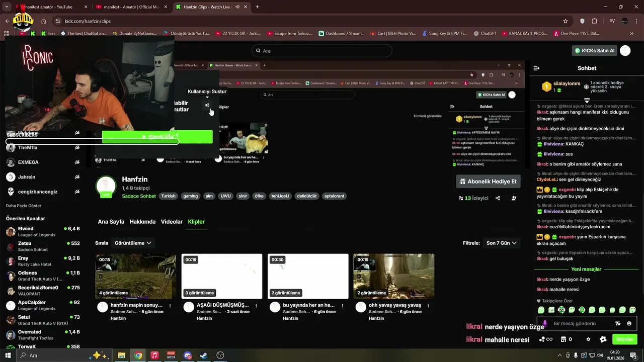Mute the Kick tab audio speaker icon
Image resolution: width=644 pixels, height=362 pixels.
point(236,7)
